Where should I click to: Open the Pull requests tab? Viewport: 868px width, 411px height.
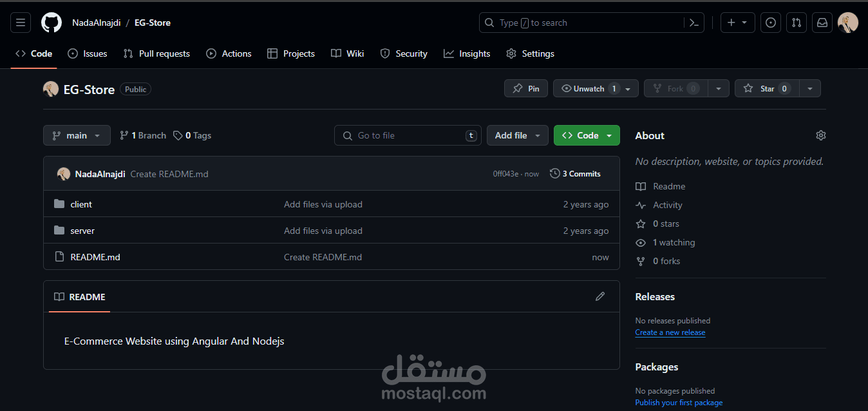coord(156,53)
